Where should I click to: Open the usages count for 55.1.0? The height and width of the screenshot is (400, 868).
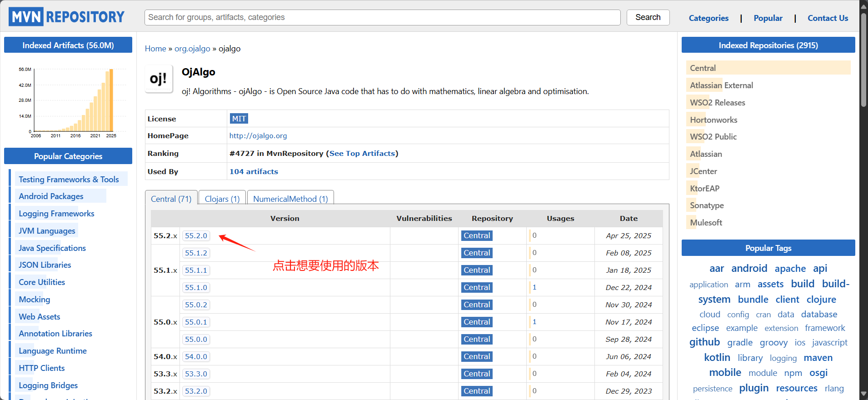534,287
